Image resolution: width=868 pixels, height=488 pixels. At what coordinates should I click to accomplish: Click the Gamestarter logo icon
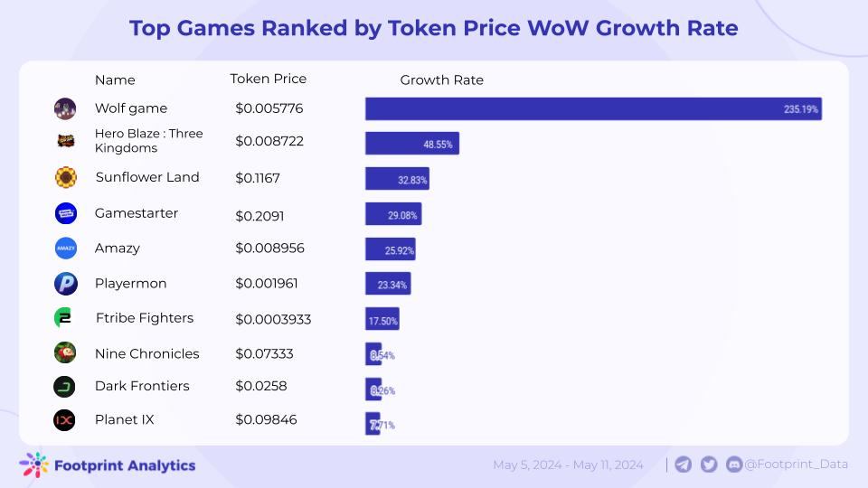(64, 213)
